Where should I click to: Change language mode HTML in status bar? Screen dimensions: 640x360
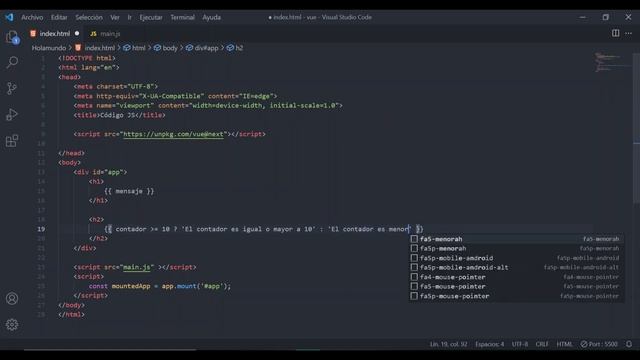pyautogui.click(x=564, y=344)
